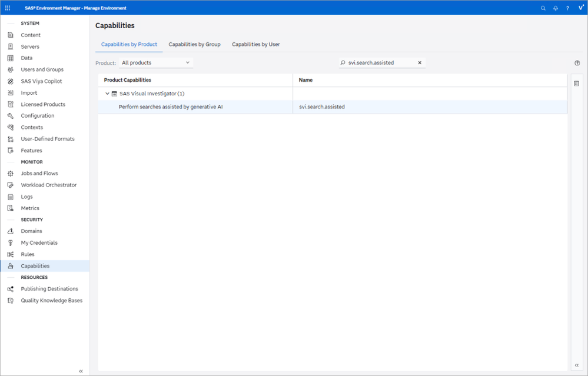The height and width of the screenshot is (376, 588).
Task: Click the Rules icon in the sidebar
Action: tap(11, 254)
